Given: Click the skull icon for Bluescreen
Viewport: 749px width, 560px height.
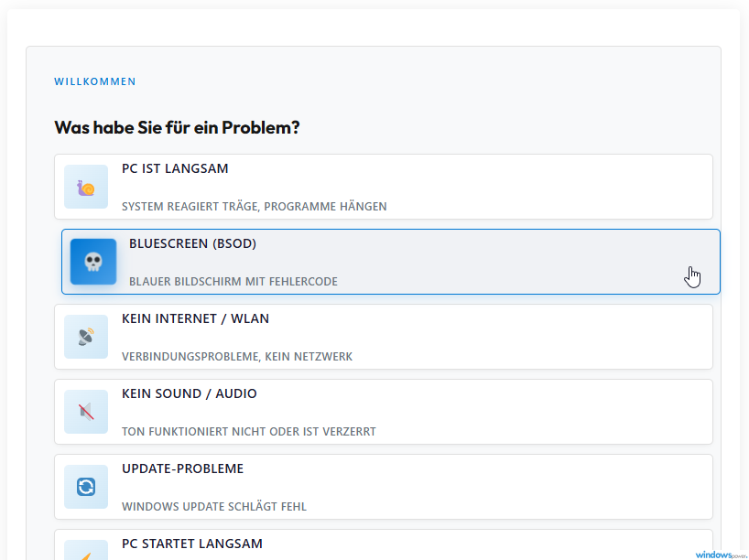Looking at the screenshot, I should tap(93, 262).
